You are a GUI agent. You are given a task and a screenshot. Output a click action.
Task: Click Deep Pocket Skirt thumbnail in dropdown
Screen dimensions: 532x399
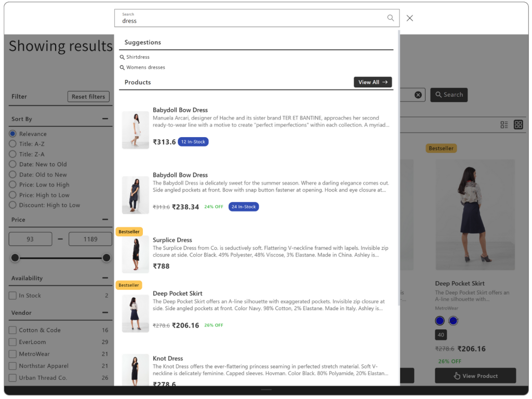click(x=136, y=313)
